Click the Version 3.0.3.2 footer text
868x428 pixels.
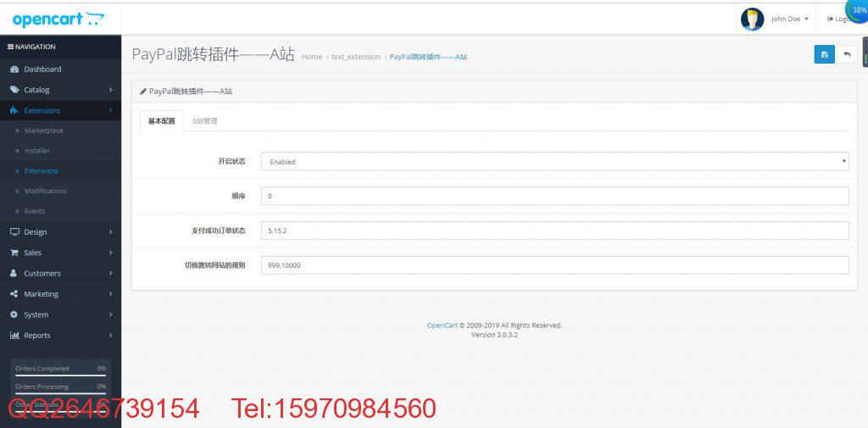coord(494,335)
